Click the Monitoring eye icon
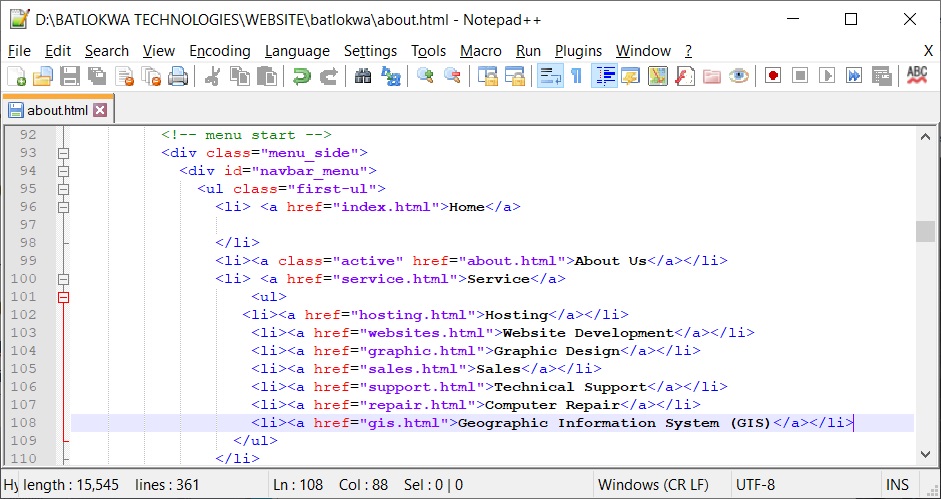The width and height of the screenshot is (941, 499). (x=739, y=76)
